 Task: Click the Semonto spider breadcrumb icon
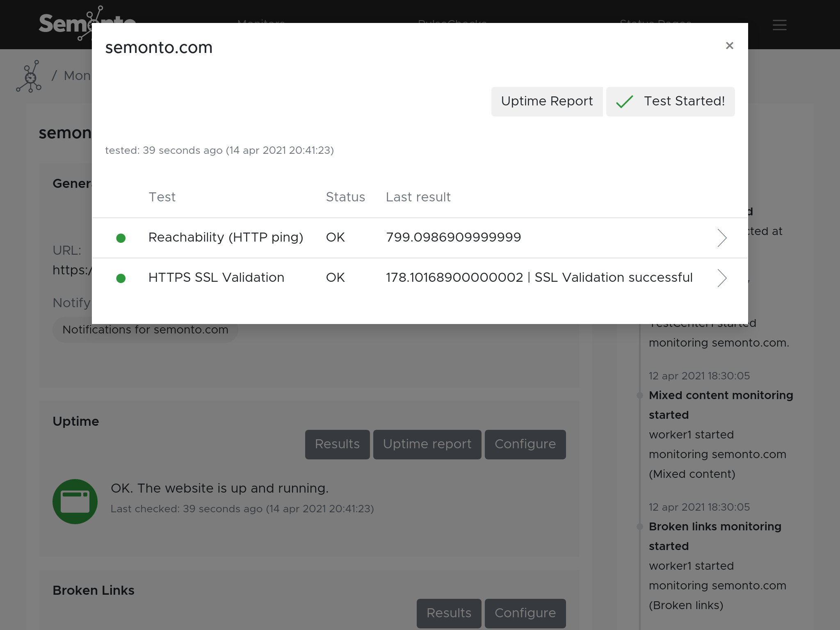(x=29, y=77)
